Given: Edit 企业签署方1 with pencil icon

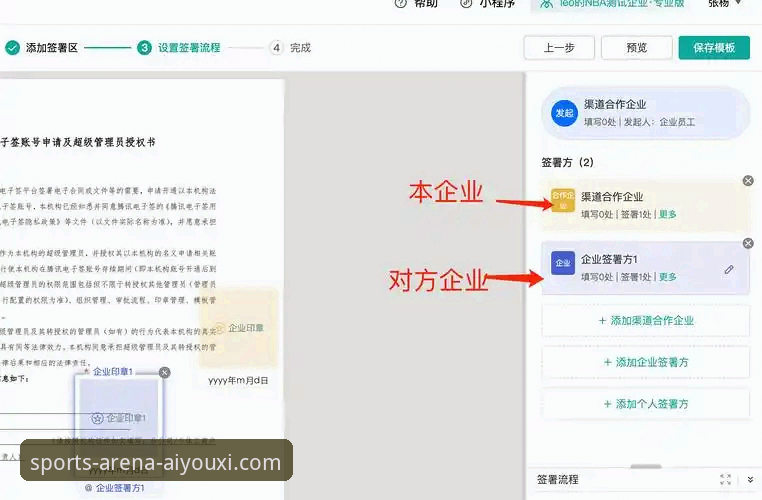Looking at the screenshot, I should click(x=729, y=269).
